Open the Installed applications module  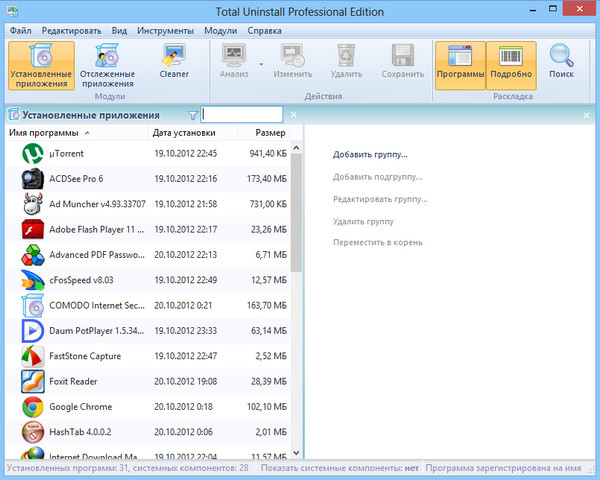coord(40,65)
